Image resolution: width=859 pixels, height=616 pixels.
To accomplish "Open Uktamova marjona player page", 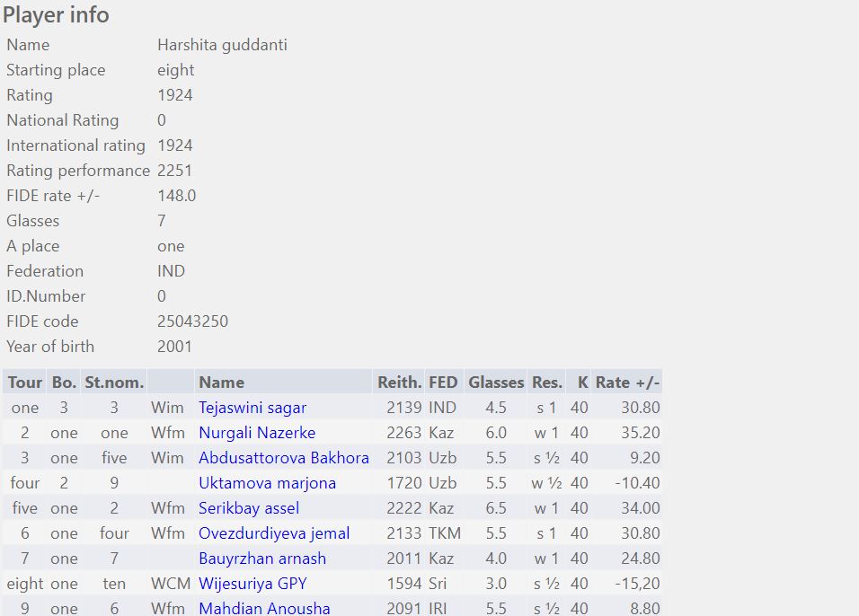I will 267,483.
